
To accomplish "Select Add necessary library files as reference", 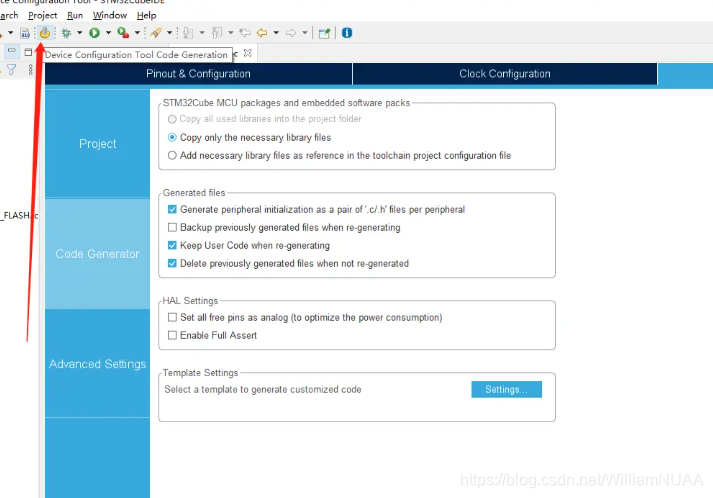I will pos(339,156).
